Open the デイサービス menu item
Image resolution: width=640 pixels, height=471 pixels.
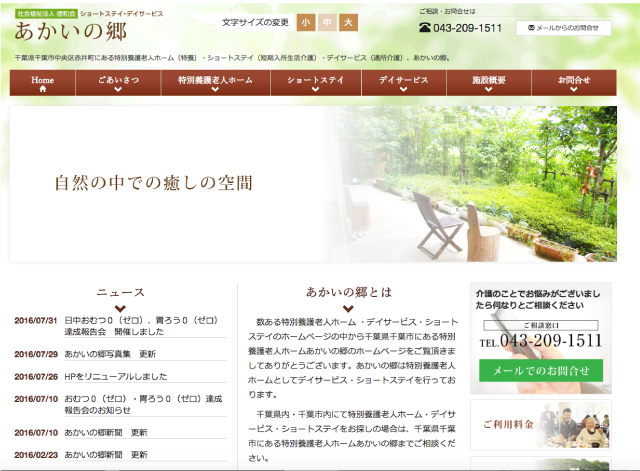(x=404, y=83)
